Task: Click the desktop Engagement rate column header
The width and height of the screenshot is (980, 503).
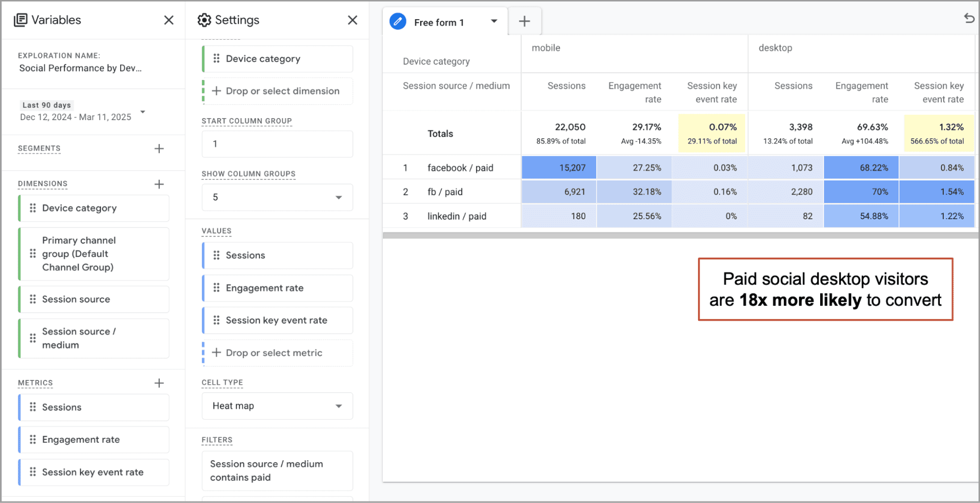Action: 861,92
